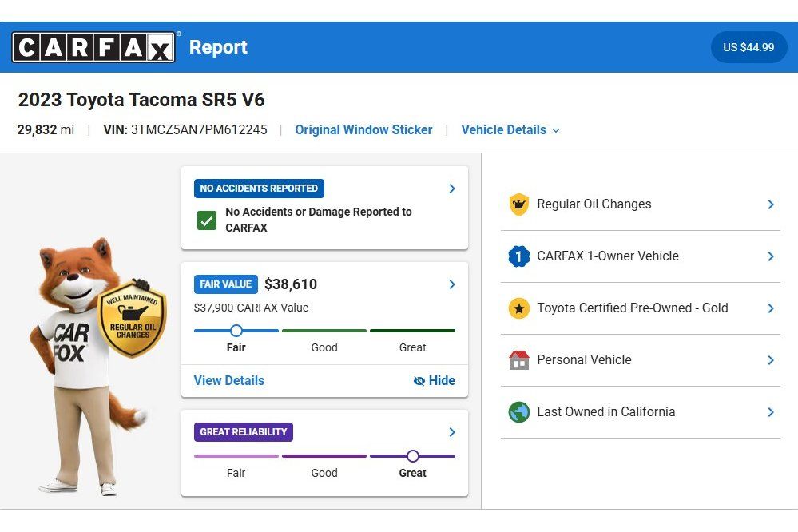Click the 1-Owner blue badge icon

[x=519, y=256]
